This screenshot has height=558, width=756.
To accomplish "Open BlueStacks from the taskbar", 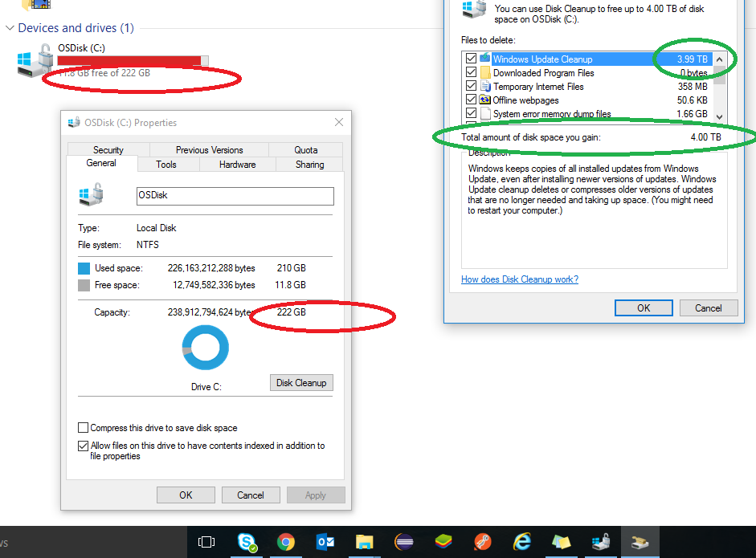I will coord(443,542).
